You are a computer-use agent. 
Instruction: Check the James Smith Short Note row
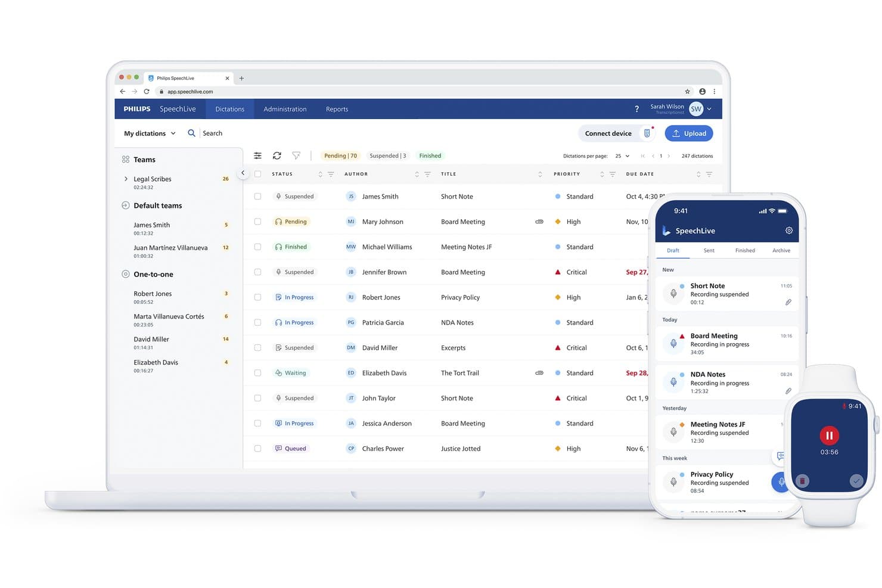click(257, 196)
